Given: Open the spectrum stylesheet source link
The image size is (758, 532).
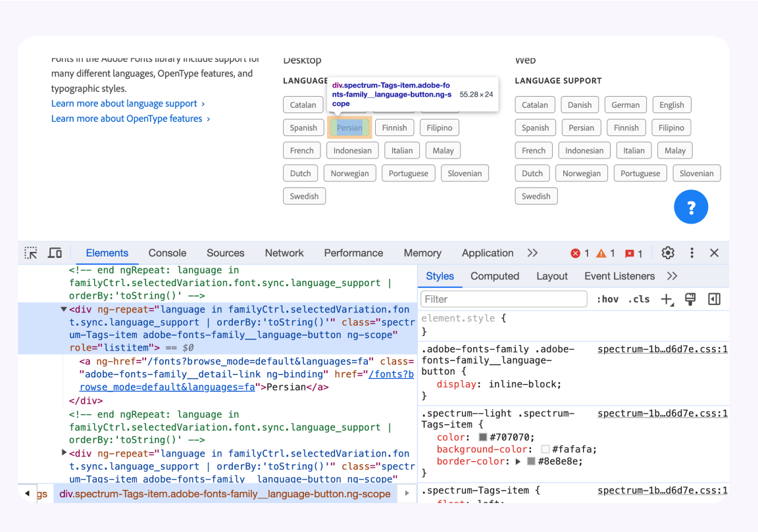Looking at the screenshot, I should [x=662, y=349].
